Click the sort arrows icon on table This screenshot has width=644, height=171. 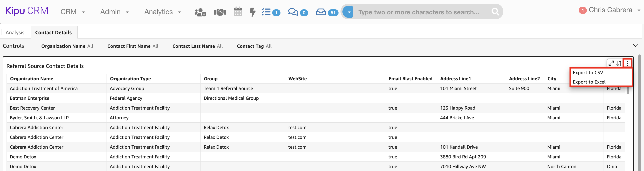pyautogui.click(x=619, y=63)
